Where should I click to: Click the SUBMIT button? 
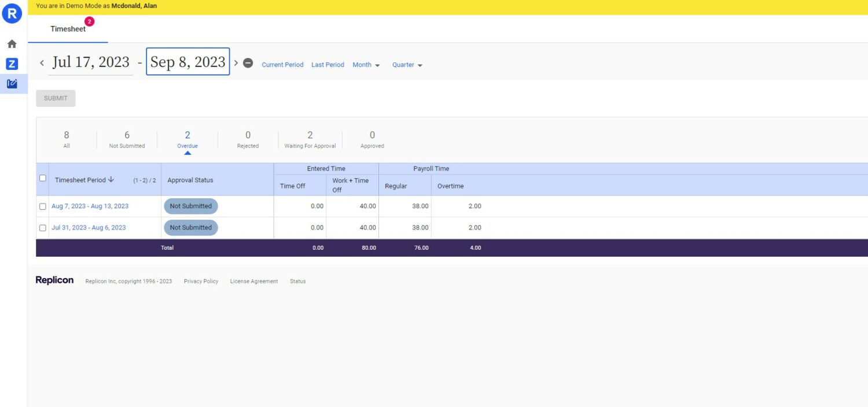pos(55,98)
